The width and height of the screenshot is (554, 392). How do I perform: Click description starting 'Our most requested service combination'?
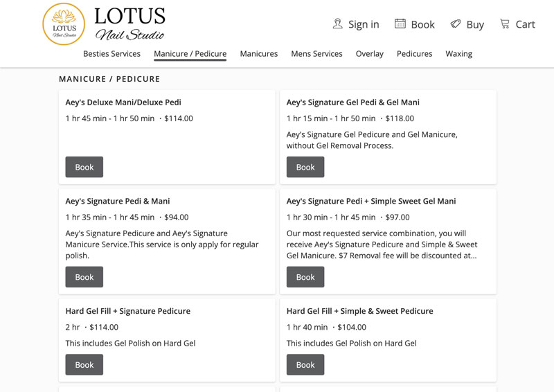382,244
